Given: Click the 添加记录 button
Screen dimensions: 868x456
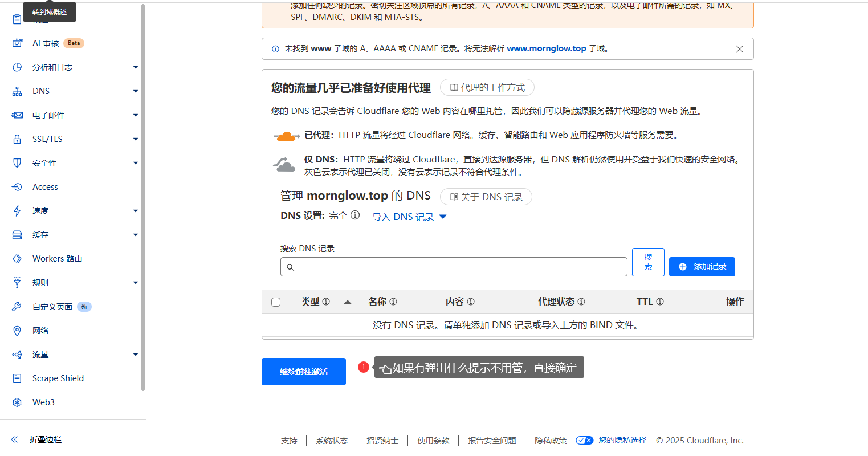Looking at the screenshot, I should [x=702, y=266].
